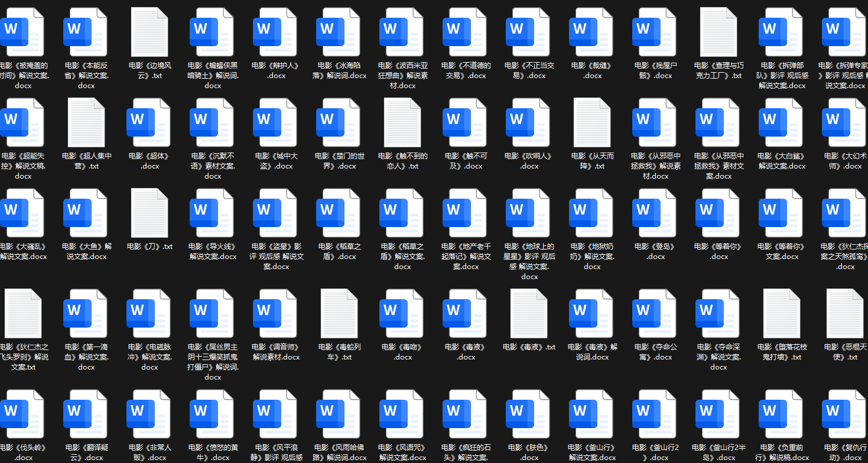Select the 《从天而降》.txt text document
This screenshot has width=868, height=463.
coord(592,122)
